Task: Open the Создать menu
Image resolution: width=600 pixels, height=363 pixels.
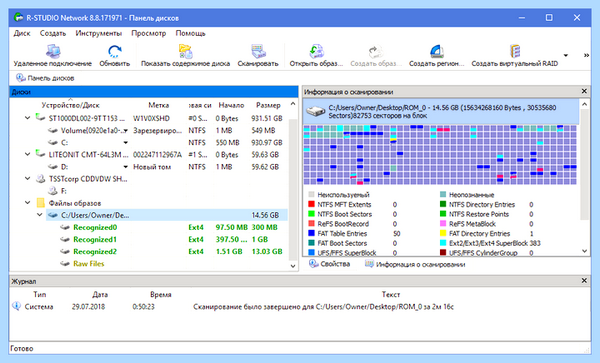Action: (53, 33)
